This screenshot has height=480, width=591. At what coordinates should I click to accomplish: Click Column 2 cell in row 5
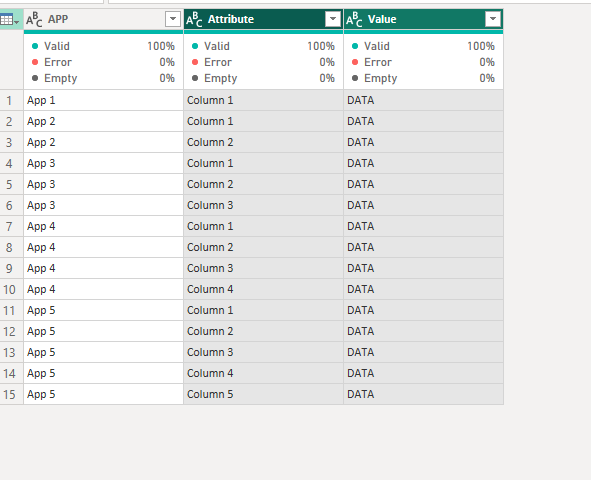(263, 184)
